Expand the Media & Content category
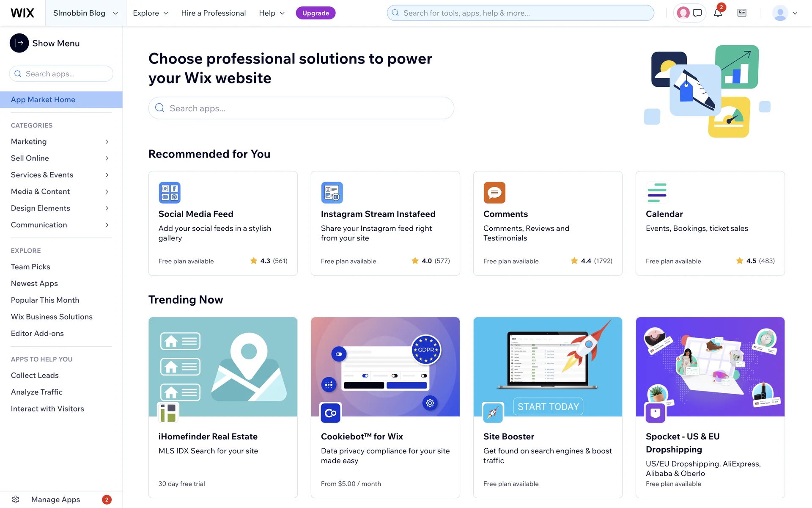 [60, 191]
